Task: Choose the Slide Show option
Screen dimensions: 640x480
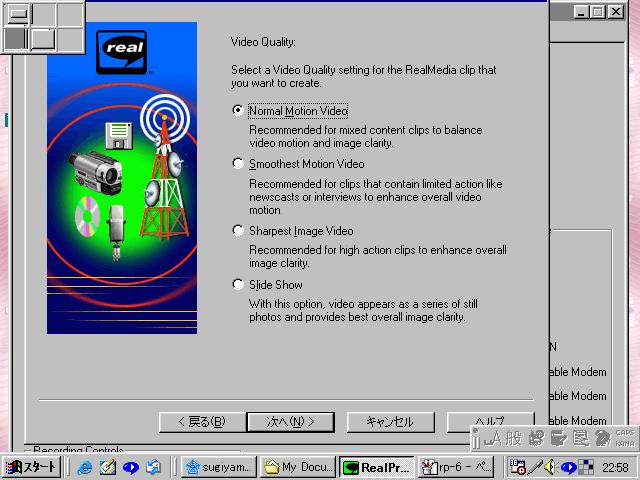Action: tap(238, 284)
